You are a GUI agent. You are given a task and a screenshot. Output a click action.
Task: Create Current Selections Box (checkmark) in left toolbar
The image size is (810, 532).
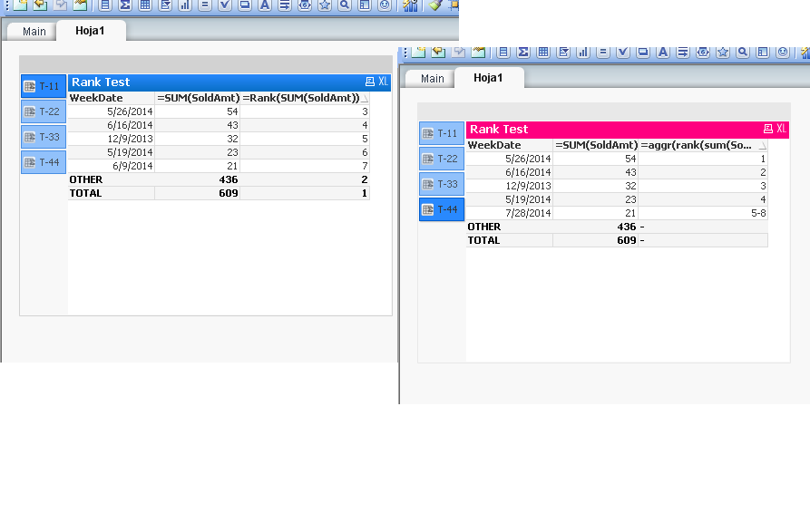coord(225,5)
